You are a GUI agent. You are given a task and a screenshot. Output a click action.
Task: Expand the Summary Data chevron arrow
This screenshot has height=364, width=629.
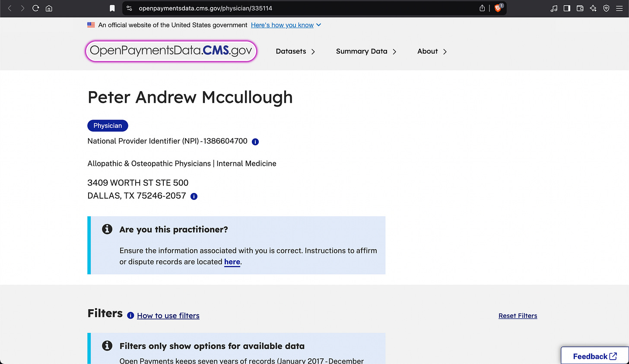pos(394,52)
